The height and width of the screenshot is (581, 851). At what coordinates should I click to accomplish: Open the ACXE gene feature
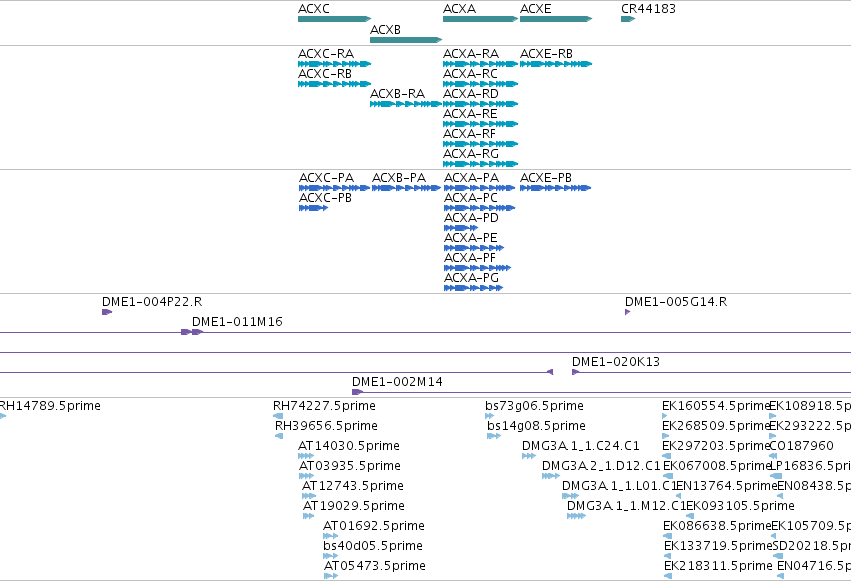coord(556,19)
